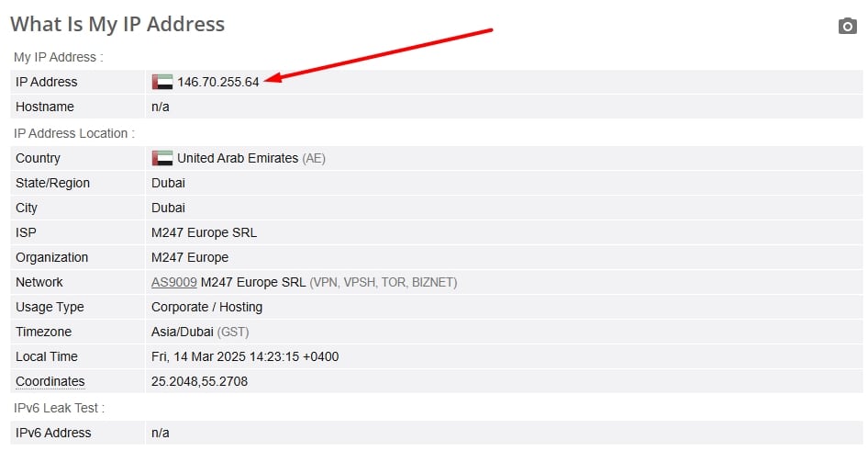Click the camera screenshot icon
Screen dimensions: 868x451
tap(848, 26)
